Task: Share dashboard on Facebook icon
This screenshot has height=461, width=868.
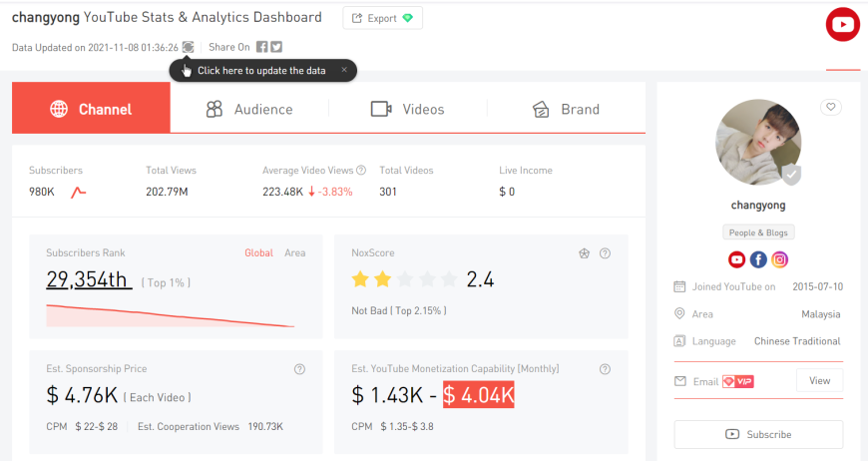Action: (261, 47)
